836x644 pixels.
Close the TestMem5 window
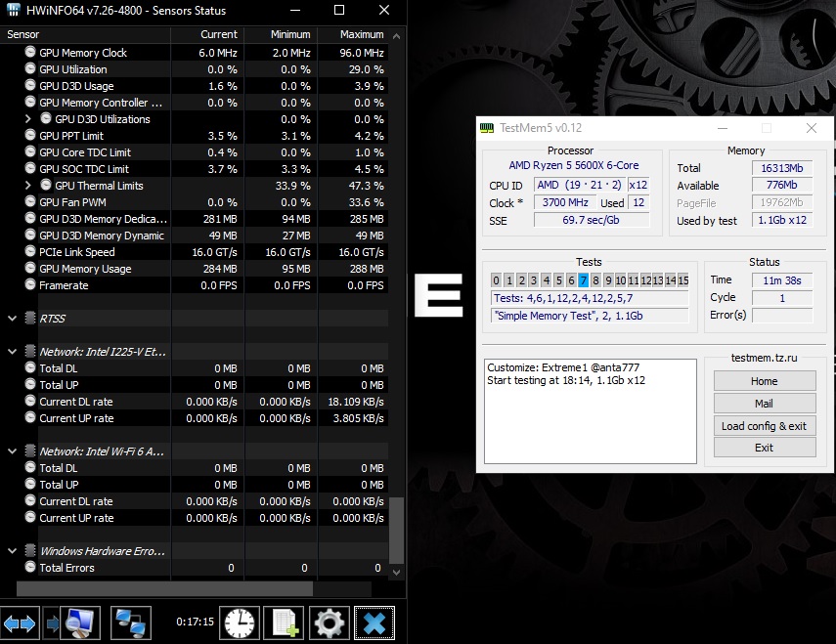812,128
